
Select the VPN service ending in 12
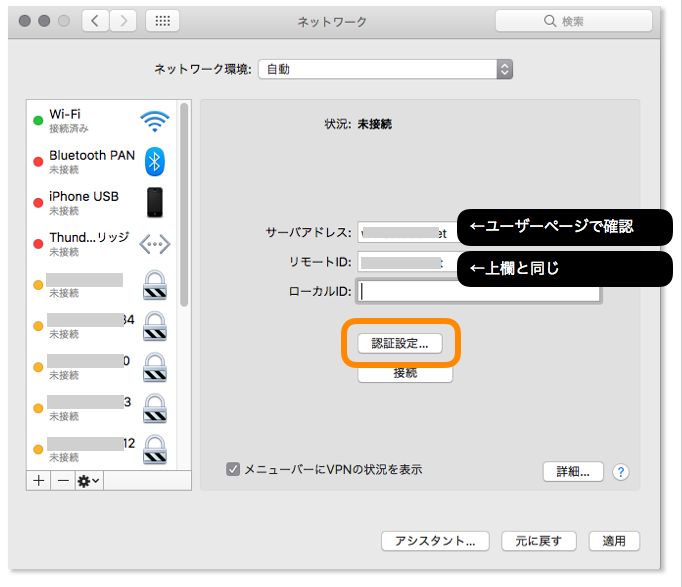pos(102,450)
